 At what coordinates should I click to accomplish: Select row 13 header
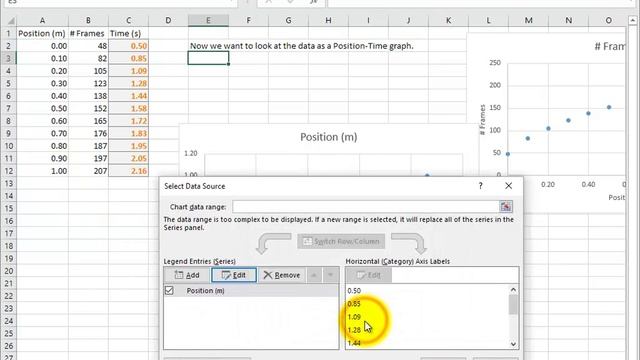9,183
